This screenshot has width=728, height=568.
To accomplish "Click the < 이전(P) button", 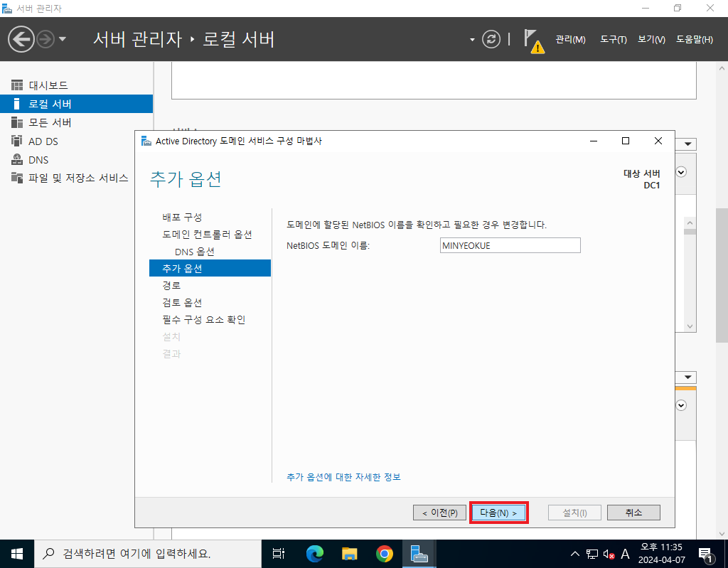I will (x=439, y=513).
